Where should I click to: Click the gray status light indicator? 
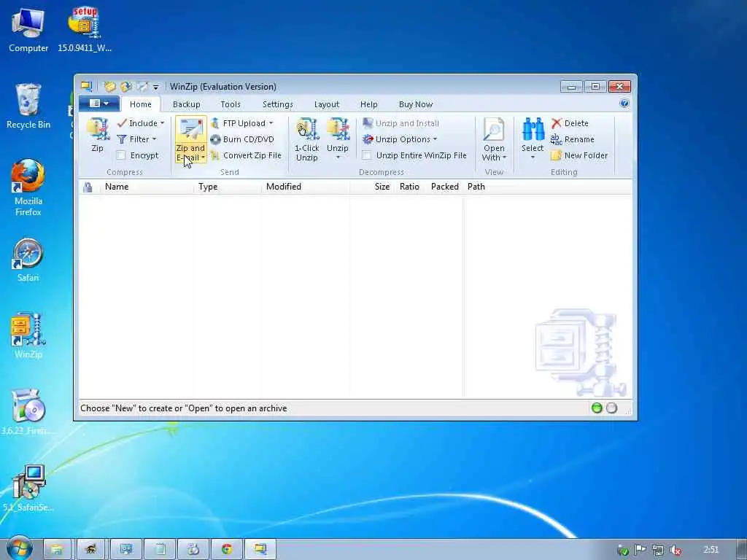612,408
